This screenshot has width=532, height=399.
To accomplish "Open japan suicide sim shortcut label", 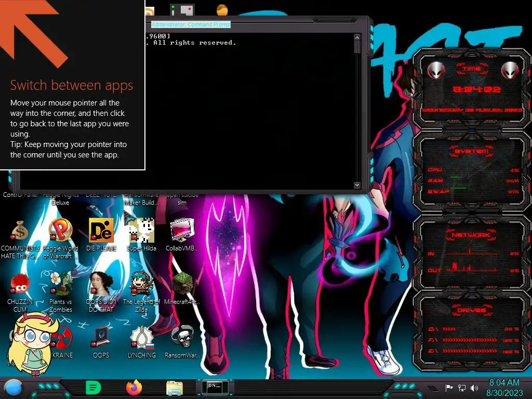I will click(182, 199).
